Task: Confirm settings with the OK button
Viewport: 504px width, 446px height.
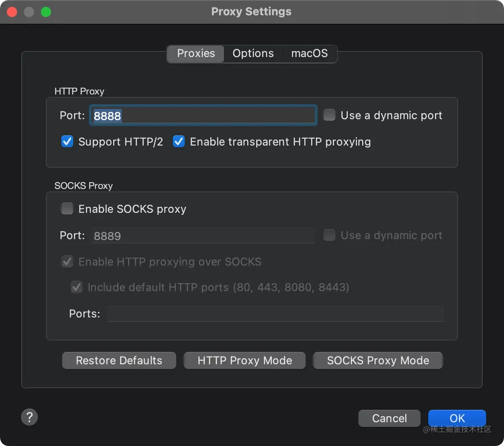Action: [457, 418]
